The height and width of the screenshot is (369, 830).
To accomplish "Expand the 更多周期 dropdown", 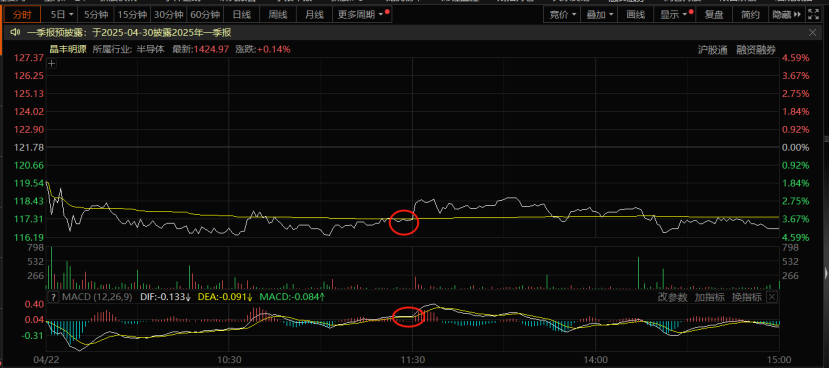I will (x=362, y=15).
